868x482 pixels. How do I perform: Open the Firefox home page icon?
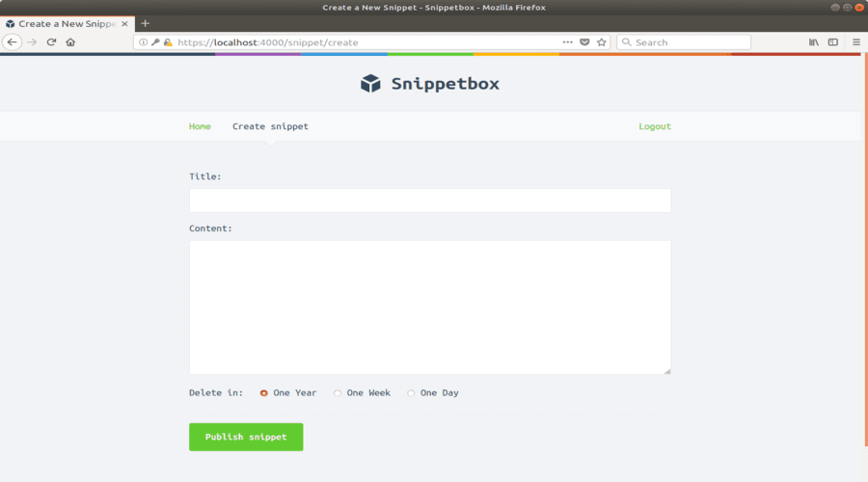70,42
